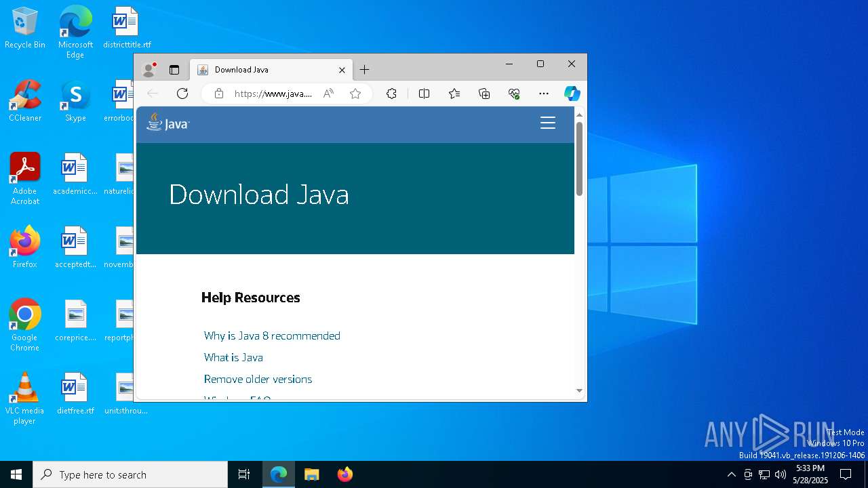868x488 pixels.
Task: Open the Windows Start menu
Action: point(16,474)
